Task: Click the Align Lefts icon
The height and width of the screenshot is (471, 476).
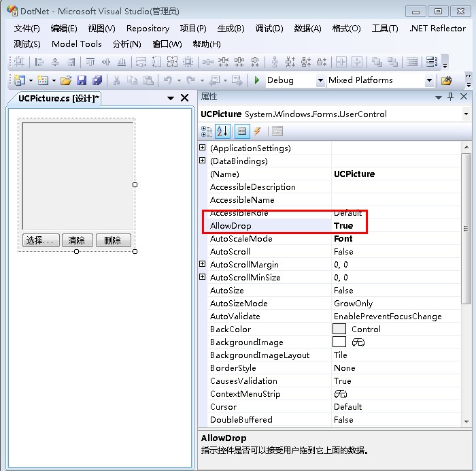Action: 39,62
